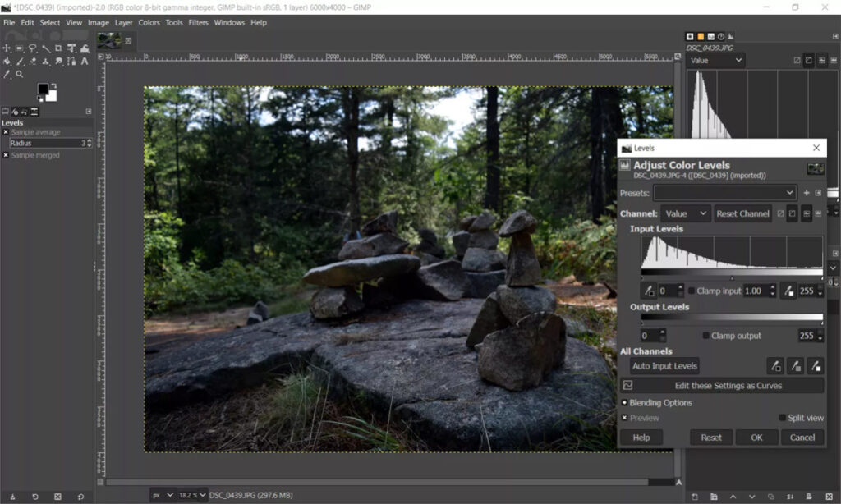Viewport: 841px width, 504px height.
Task: Select the Free Select lasso tool
Action: click(32, 48)
